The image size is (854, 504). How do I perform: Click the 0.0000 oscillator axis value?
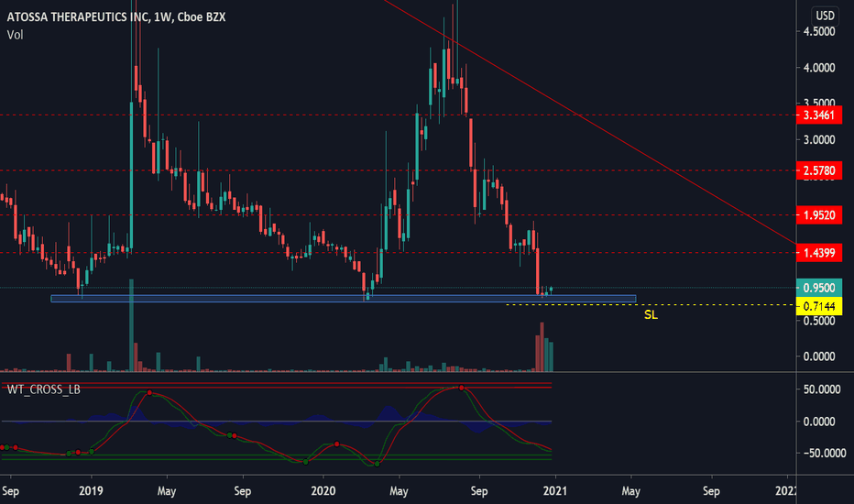819,422
